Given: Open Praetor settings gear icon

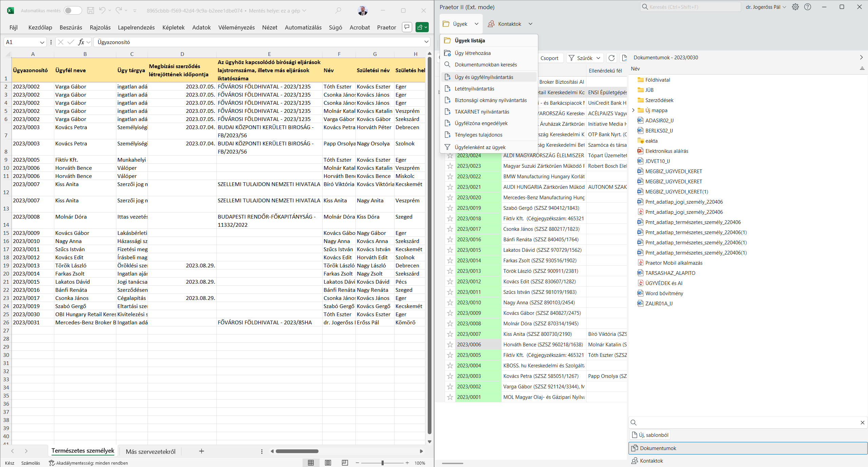Looking at the screenshot, I should point(795,7).
